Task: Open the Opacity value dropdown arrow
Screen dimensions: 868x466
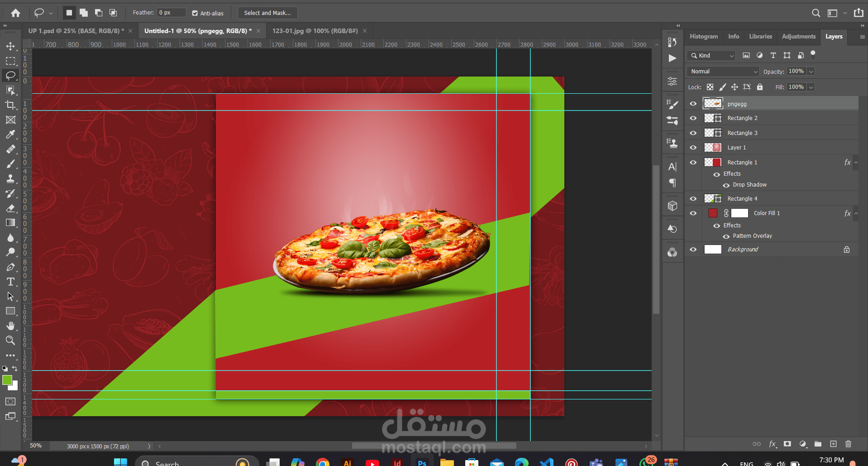Action: pyautogui.click(x=811, y=72)
